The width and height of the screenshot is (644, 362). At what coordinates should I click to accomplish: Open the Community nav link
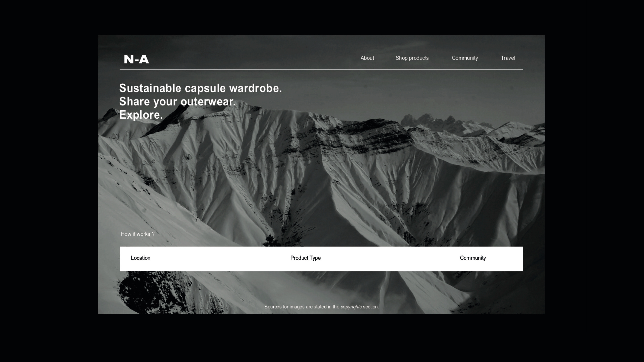[465, 58]
